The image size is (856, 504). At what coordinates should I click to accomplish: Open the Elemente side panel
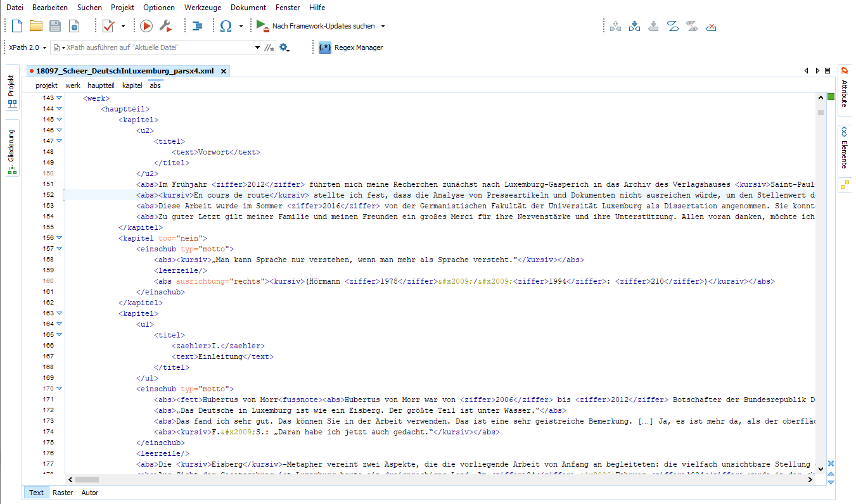(x=845, y=149)
